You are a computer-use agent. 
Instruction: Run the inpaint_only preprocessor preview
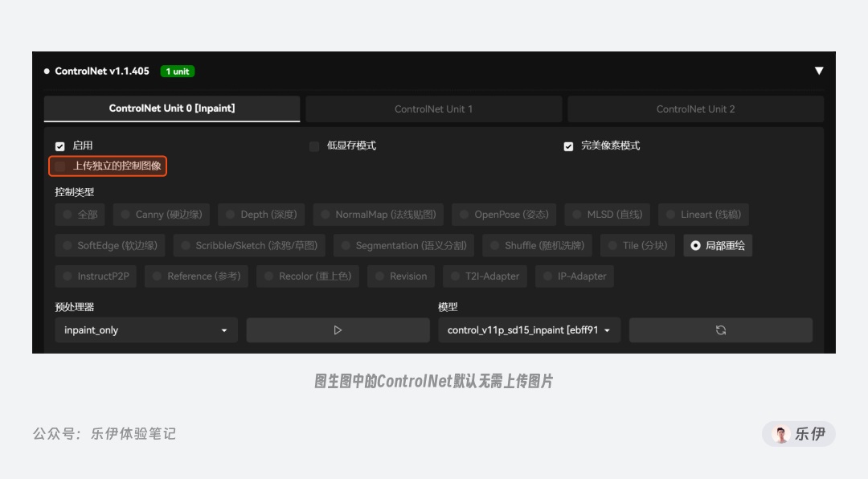338,330
